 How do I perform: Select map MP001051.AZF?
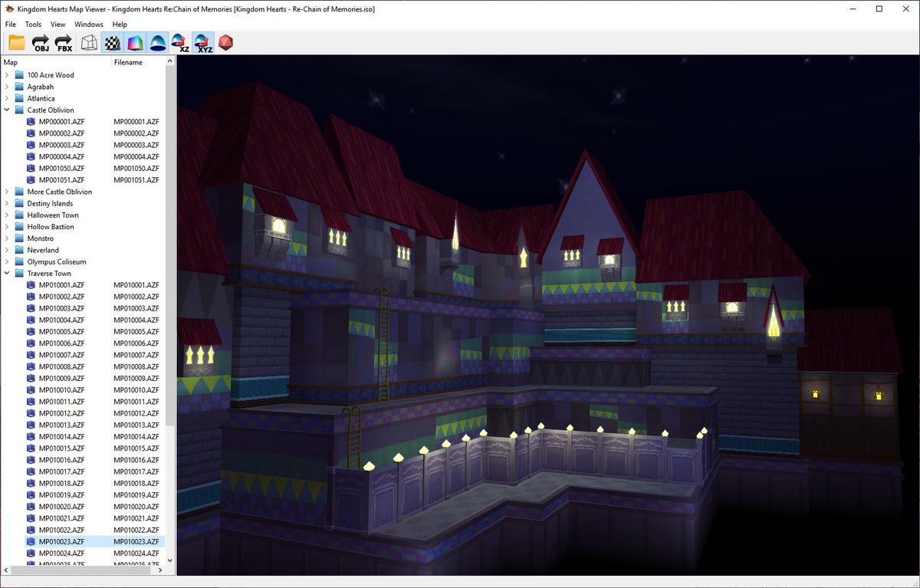pos(61,179)
